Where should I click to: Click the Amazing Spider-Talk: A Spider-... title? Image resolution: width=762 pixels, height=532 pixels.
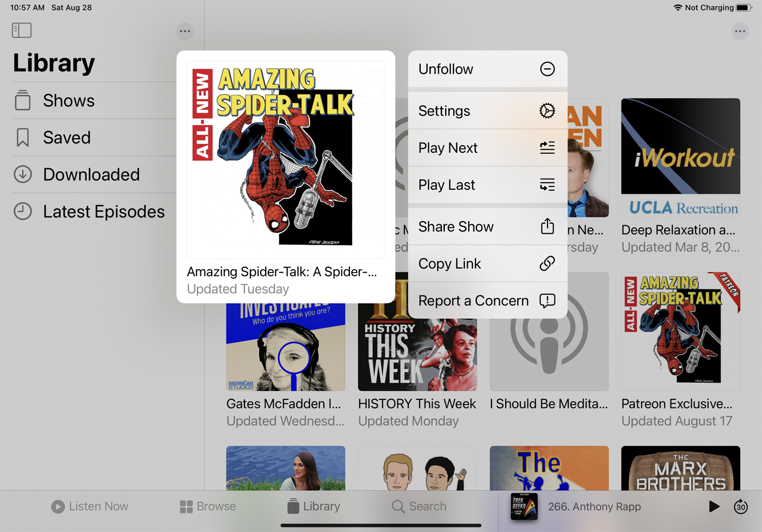tap(282, 271)
